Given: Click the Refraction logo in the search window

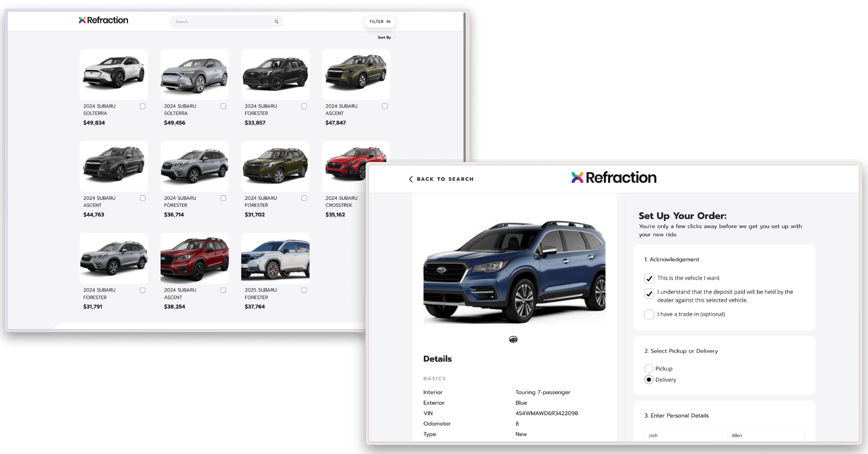Looking at the screenshot, I should pos(103,20).
